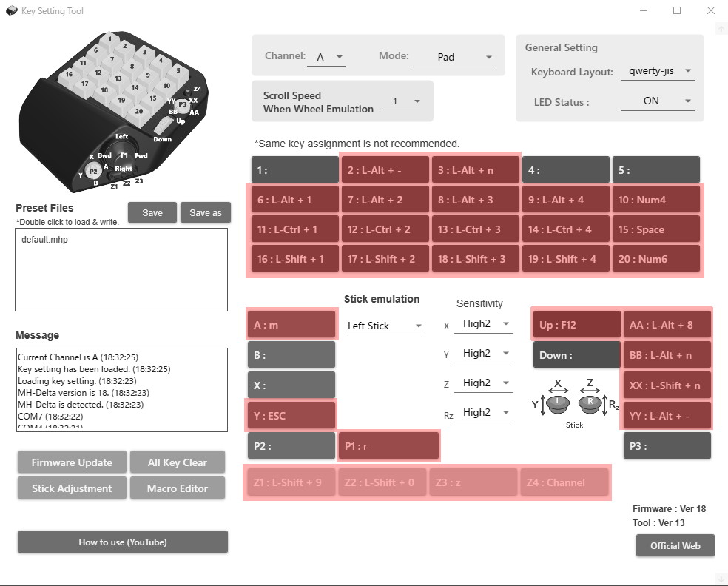The image size is (728, 586).
Task: Select key 4 assignment button
Action: pos(565,170)
